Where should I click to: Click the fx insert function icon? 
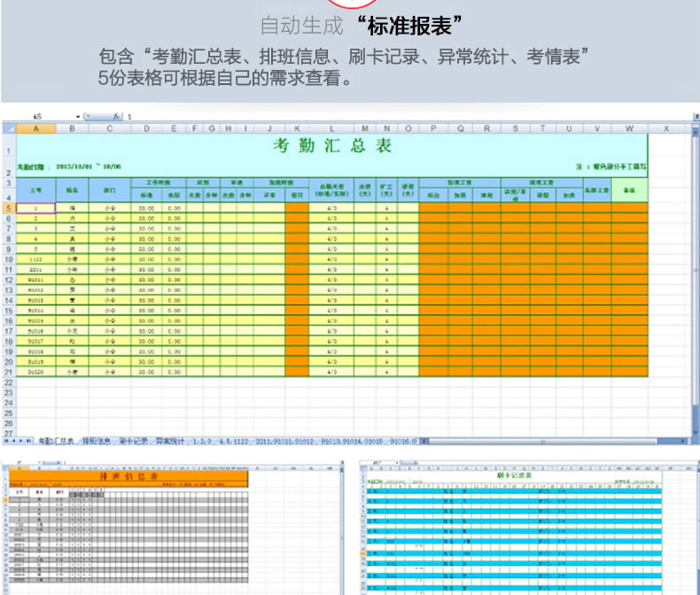click(116, 116)
